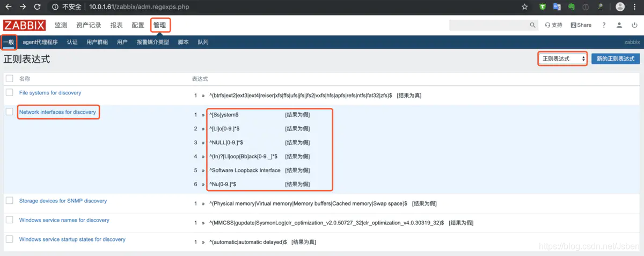The width and height of the screenshot is (644, 256).
Task: Open the 管理 menu
Action: (x=159, y=25)
